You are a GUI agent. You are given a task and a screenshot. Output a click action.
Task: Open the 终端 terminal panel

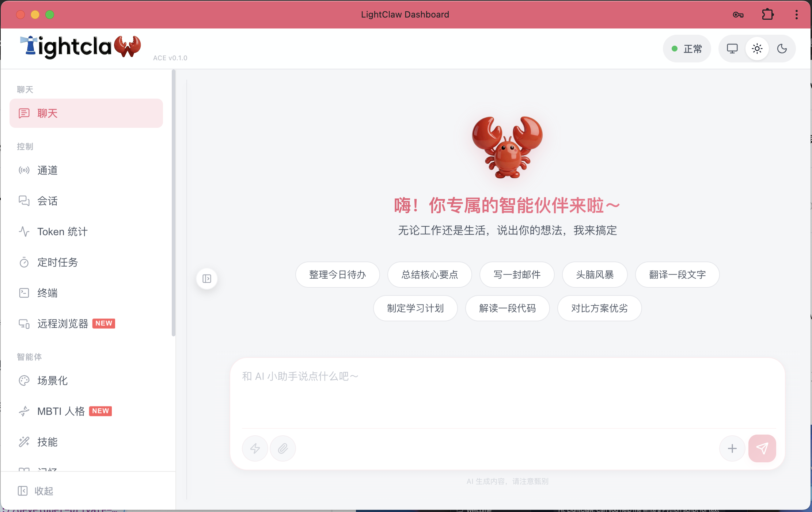click(x=47, y=293)
